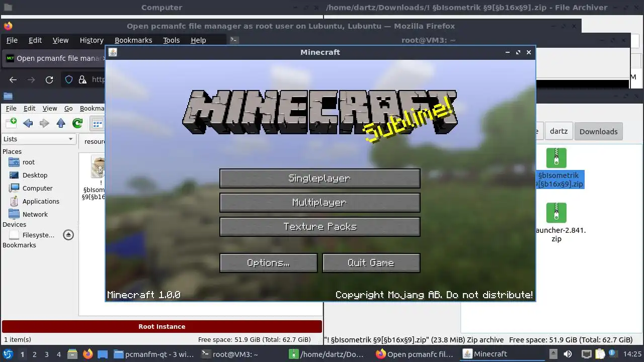644x362 pixels.
Task: Select Applications in Places sidebar
Action: point(41,201)
